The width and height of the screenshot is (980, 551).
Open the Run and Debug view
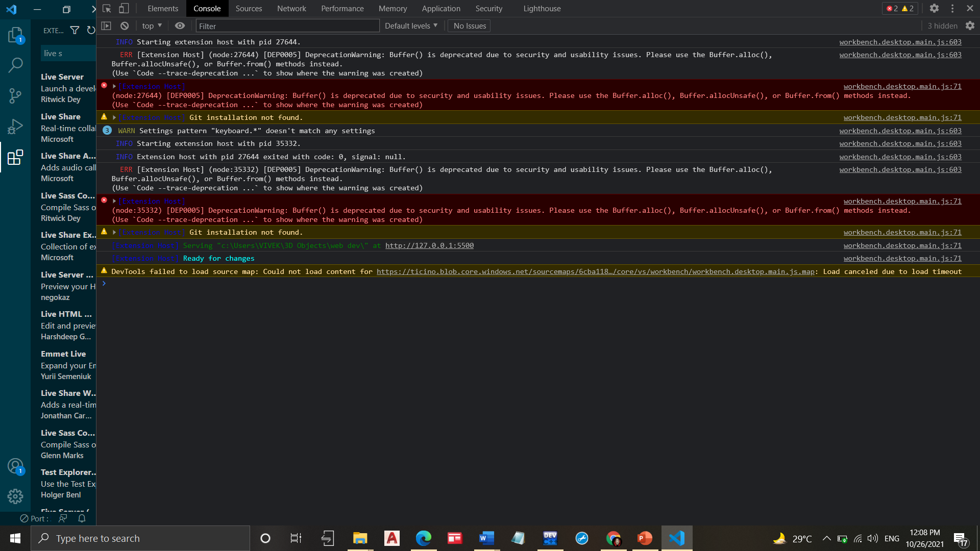pyautogui.click(x=15, y=126)
